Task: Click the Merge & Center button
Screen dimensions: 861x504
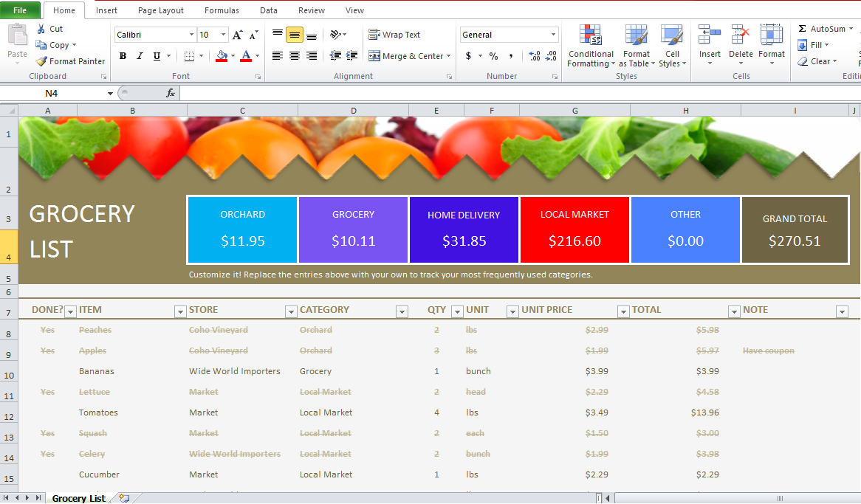Action: (410, 56)
